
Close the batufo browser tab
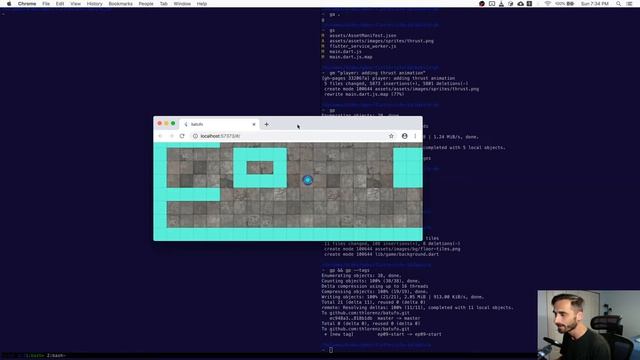(254, 124)
